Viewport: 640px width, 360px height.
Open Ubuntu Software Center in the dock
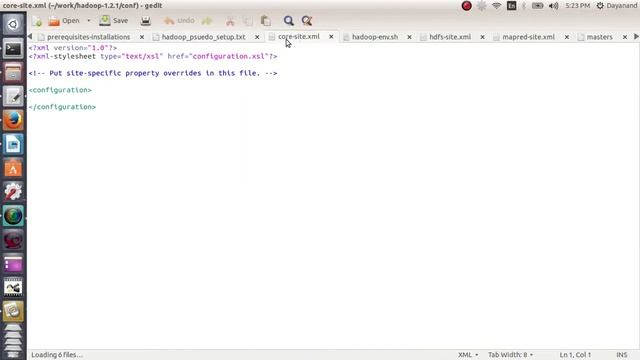(13, 168)
